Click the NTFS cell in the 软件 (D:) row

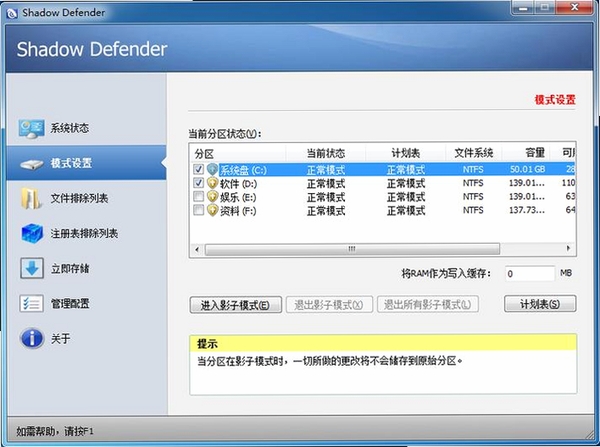coord(473,183)
